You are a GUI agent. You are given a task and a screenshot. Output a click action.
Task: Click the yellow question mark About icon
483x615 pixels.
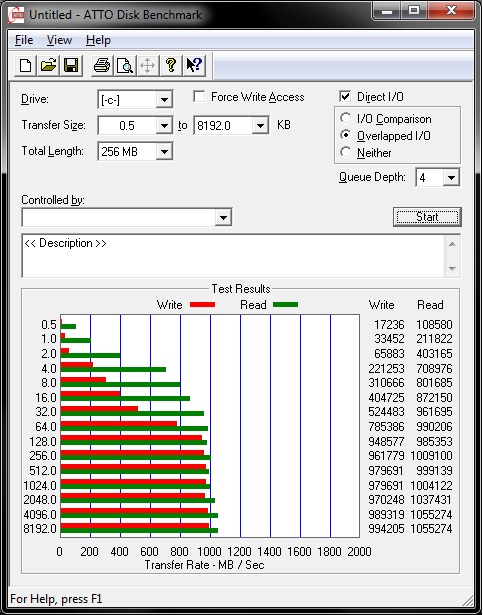(171, 65)
